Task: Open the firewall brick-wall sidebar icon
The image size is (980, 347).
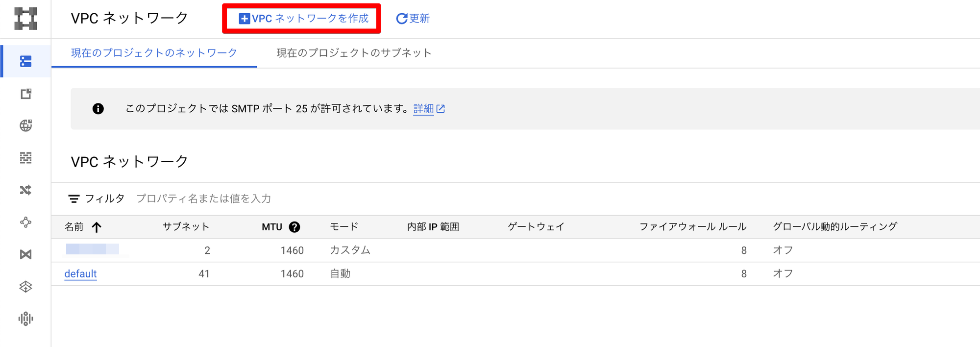Action: 25,158
